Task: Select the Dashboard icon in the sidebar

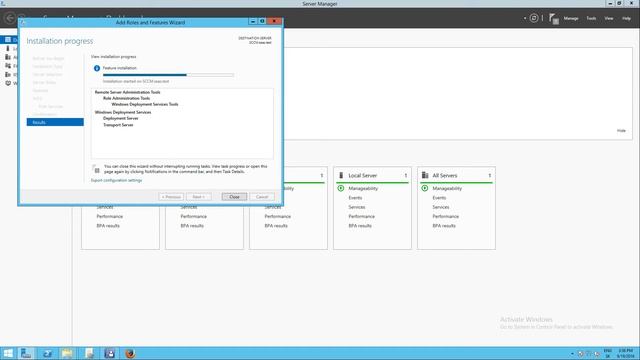Action: click(8, 40)
